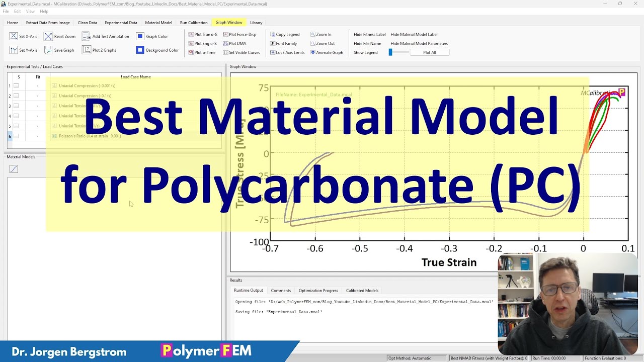Click the material model curve icon
The image size is (644, 362).
click(14, 169)
